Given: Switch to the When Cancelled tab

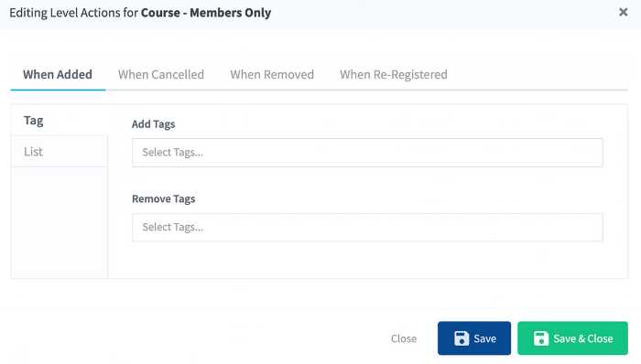Looking at the screenshot, I should (161, 75).
